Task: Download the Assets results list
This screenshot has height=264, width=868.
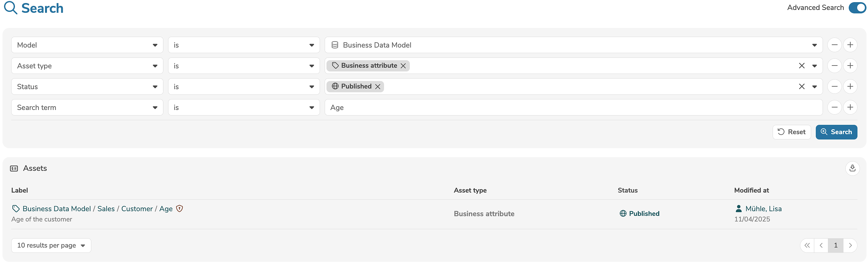Action: (852, 168)
